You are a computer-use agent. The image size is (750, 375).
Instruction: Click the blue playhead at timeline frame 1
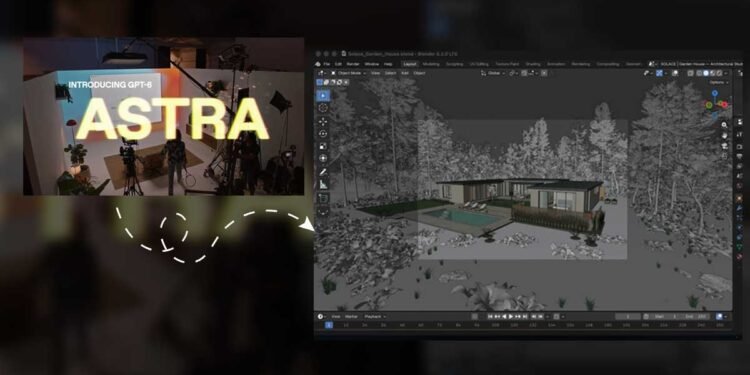point(329,325)
